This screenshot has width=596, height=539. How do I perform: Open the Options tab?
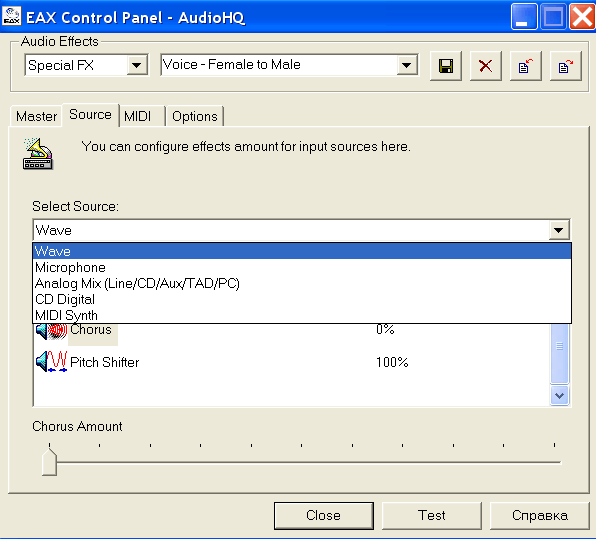[195, 116]
